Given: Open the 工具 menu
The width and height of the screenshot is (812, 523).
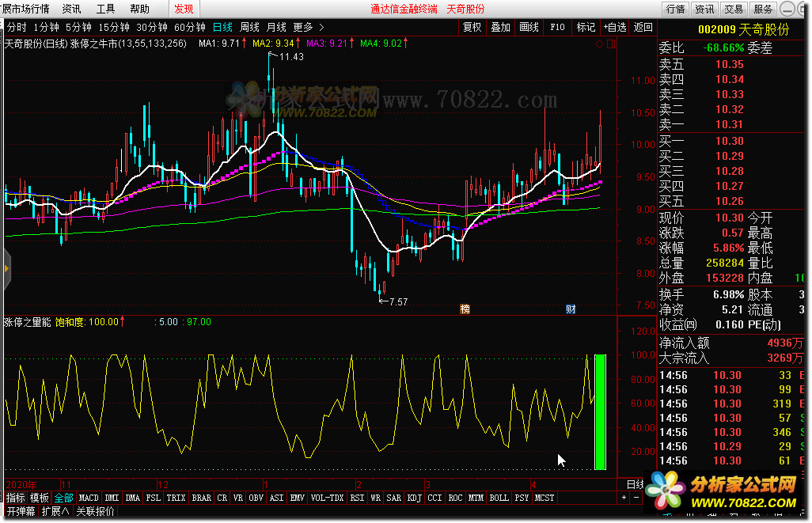Looking at the screenshot, I should click(105, 9).
